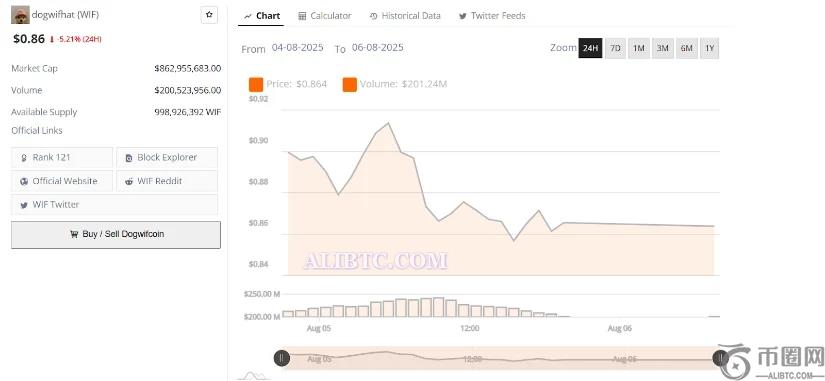Visit the WIF Reddit link
The image size is (825, 381).
click(x=167, y=181)
